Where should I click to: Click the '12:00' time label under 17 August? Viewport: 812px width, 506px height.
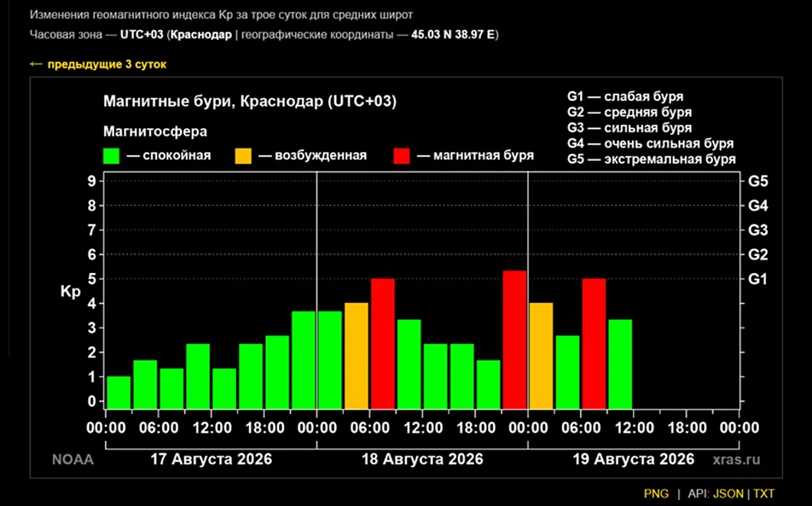(211, 428)
